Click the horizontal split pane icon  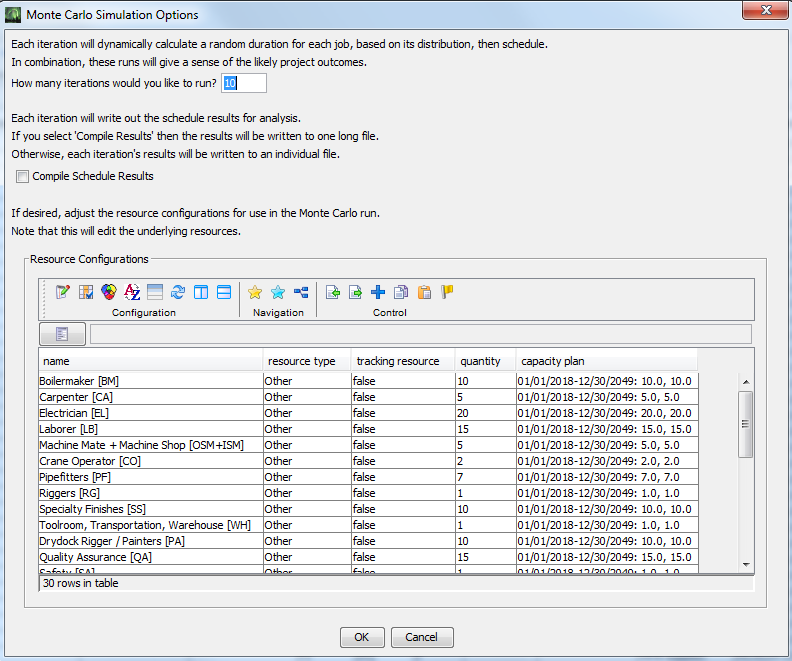tap(224, 292)
